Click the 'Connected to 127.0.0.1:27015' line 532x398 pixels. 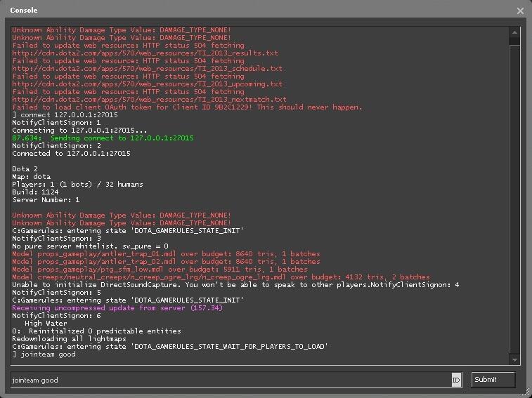coord(71,154)
